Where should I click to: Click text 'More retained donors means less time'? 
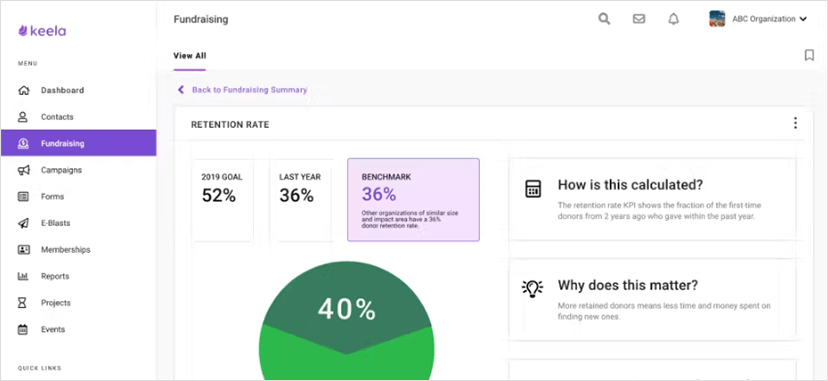click(664, 311)
